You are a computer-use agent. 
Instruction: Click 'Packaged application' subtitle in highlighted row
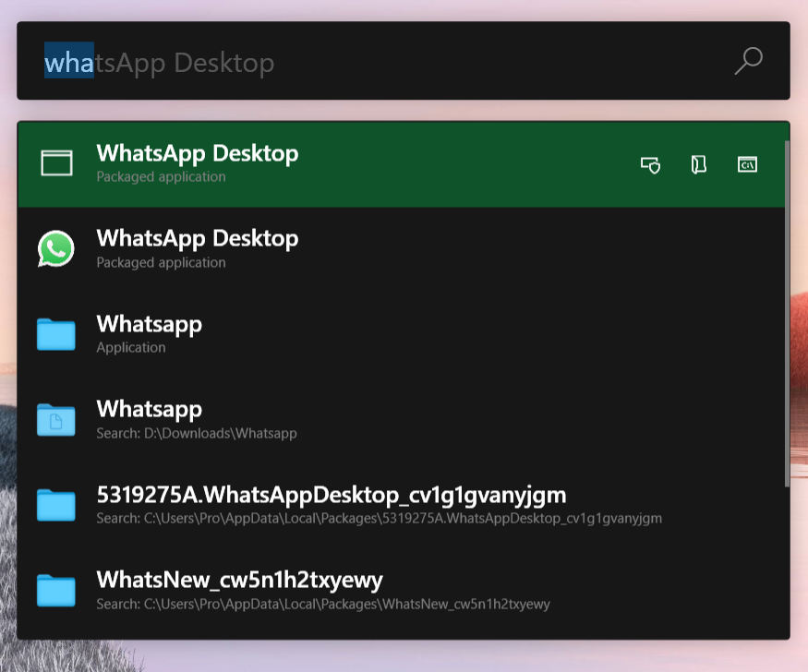[x=161, y=176]
